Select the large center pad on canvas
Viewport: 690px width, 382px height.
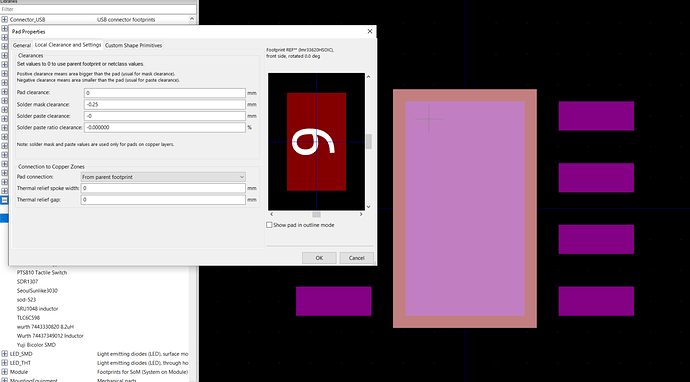click(465, 209)
